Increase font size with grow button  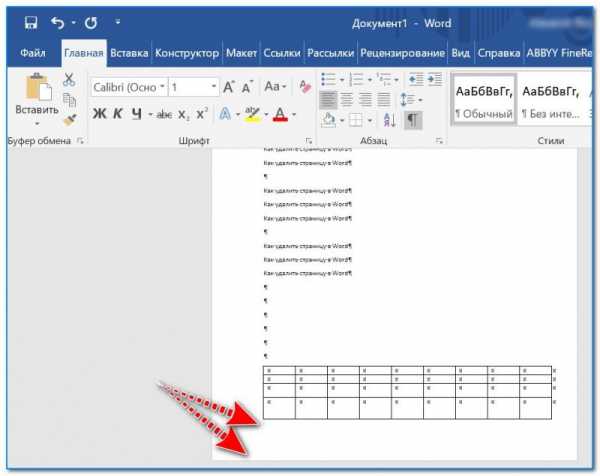[229, 88]
